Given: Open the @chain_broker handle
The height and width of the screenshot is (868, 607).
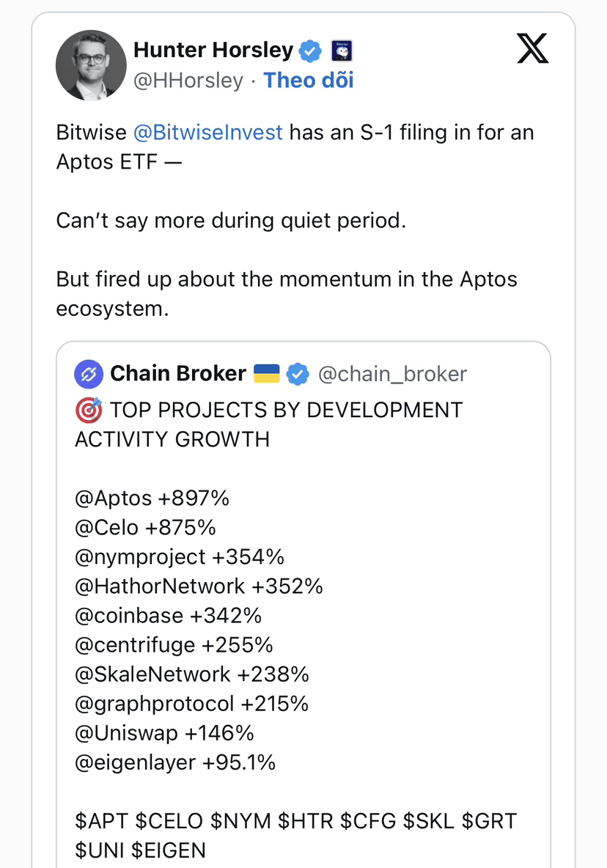Looking at the screenshot, I should coord(391,374).
